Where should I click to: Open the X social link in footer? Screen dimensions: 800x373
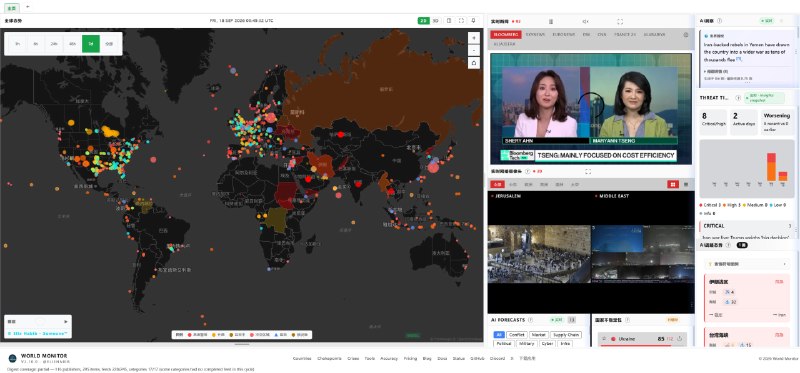(x=512, y=359)
